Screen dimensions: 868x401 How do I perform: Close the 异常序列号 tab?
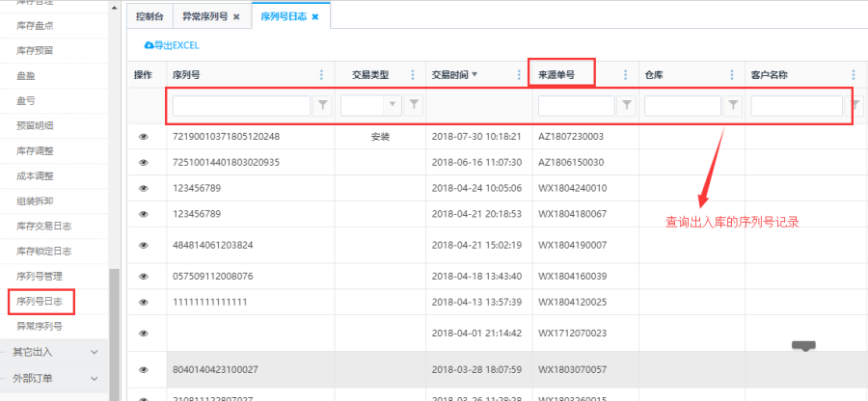click(236, 16)
